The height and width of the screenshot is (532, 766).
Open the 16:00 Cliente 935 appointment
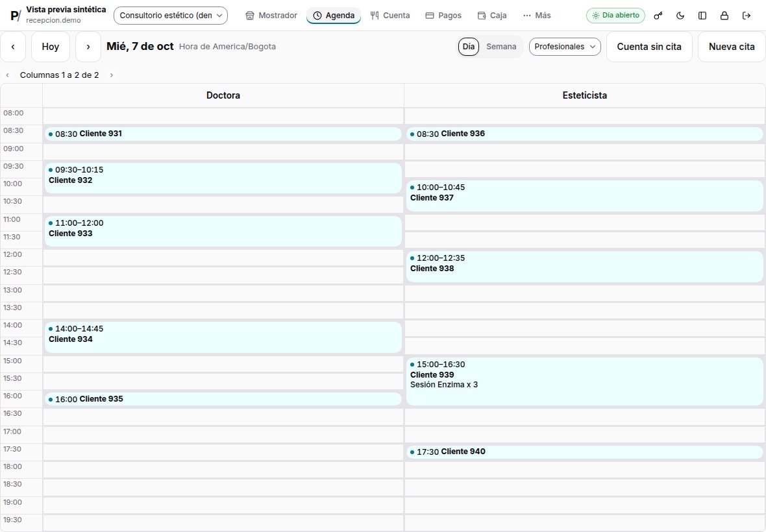223,399
